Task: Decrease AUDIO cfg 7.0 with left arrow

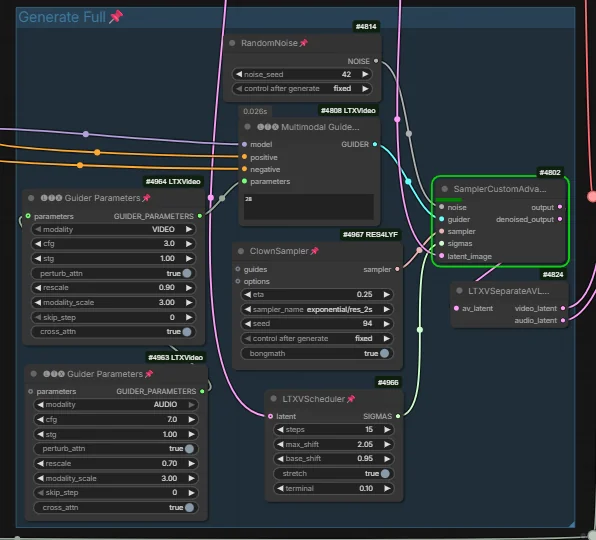Action: click(x=40, y=420)
